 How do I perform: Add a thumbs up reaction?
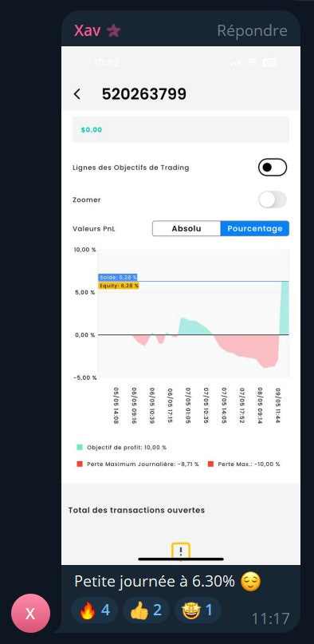point(146,610)
